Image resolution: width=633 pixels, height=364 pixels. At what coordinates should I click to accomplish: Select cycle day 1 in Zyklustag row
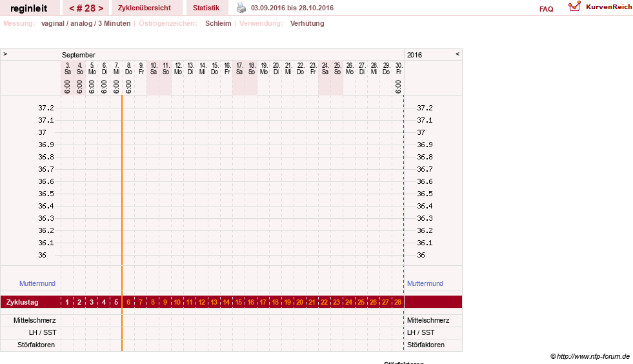[67, 302]
